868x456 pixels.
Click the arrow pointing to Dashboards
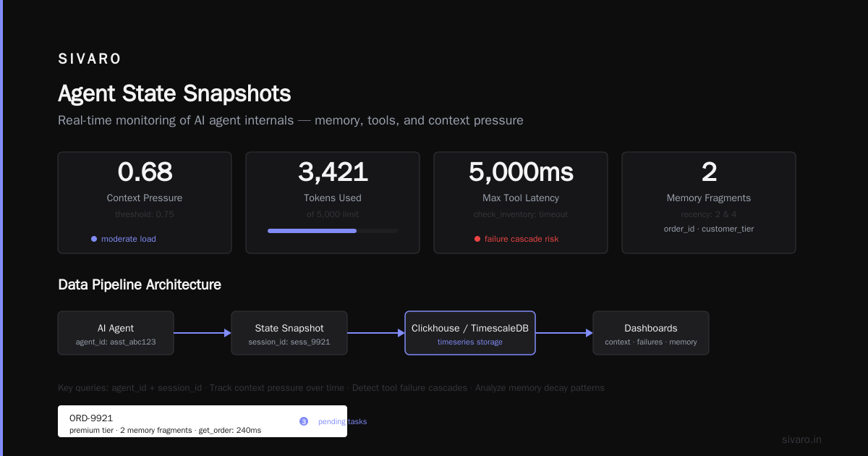[564, 333]
